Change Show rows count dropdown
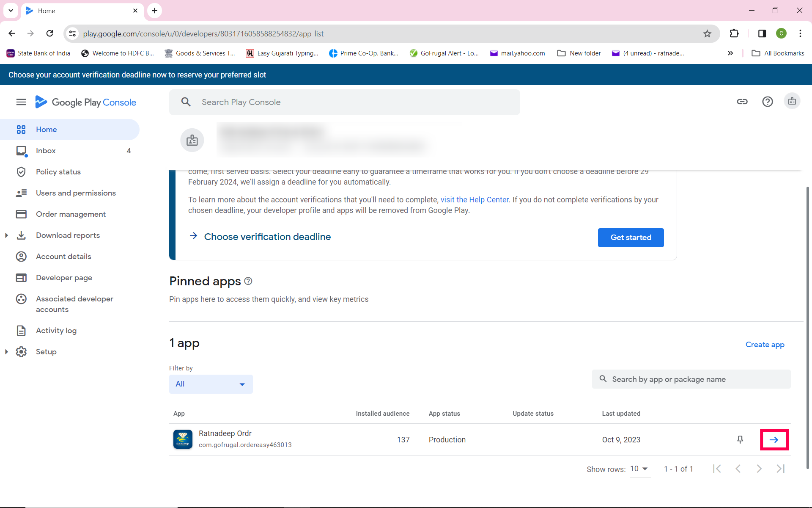 [x=639, y=469]
